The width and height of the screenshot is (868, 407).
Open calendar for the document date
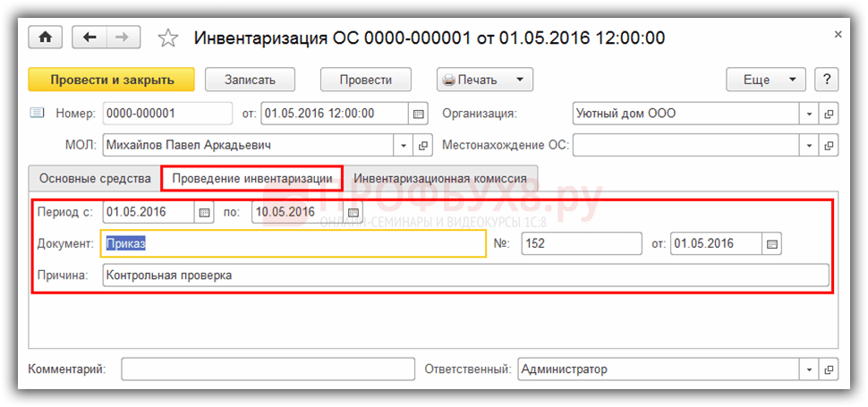[419, 114]
